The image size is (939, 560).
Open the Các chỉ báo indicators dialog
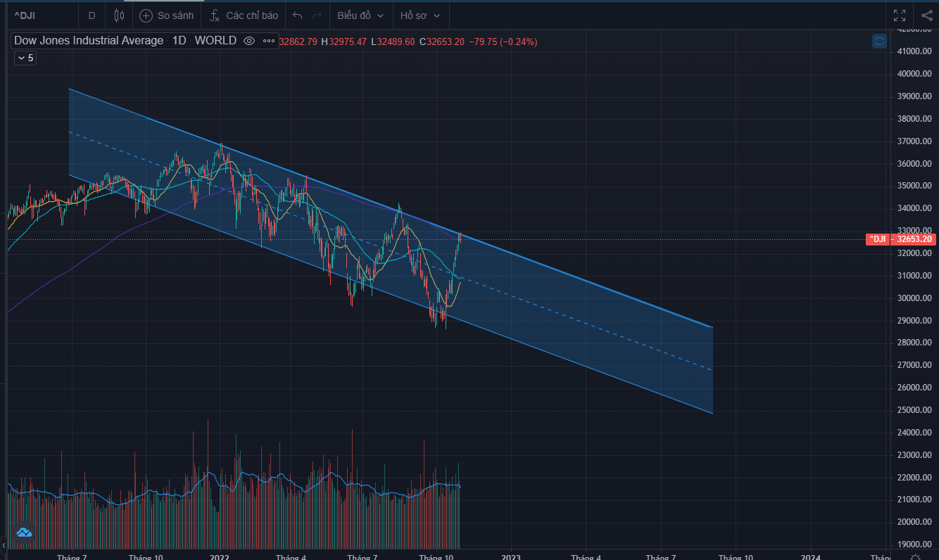click(244, 15)
